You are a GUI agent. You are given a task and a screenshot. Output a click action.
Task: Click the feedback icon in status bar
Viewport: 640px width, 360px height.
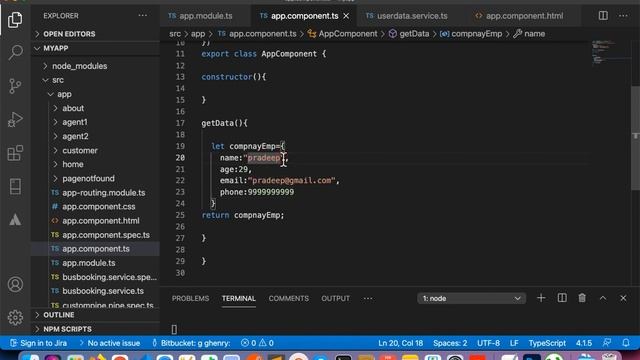point(607,343)
